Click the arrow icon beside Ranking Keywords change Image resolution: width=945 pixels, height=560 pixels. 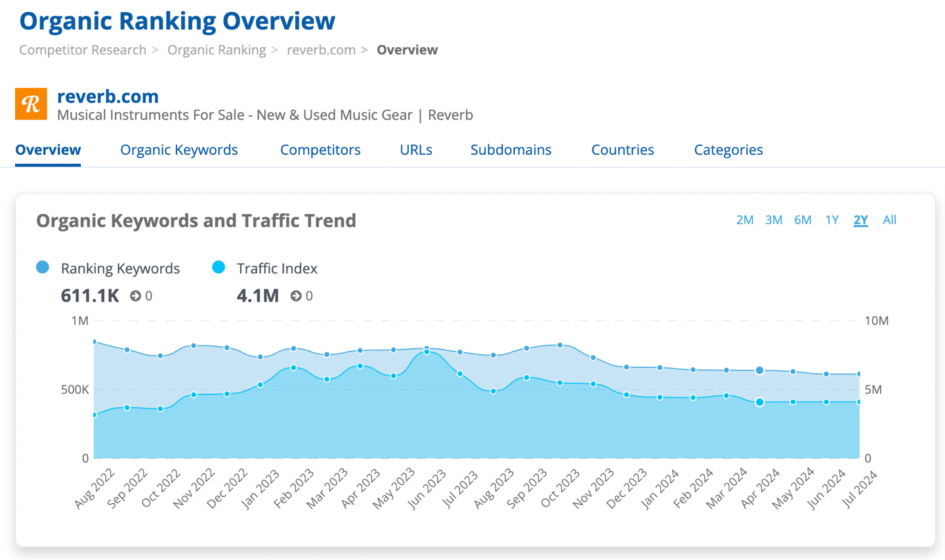click(135, 296)
